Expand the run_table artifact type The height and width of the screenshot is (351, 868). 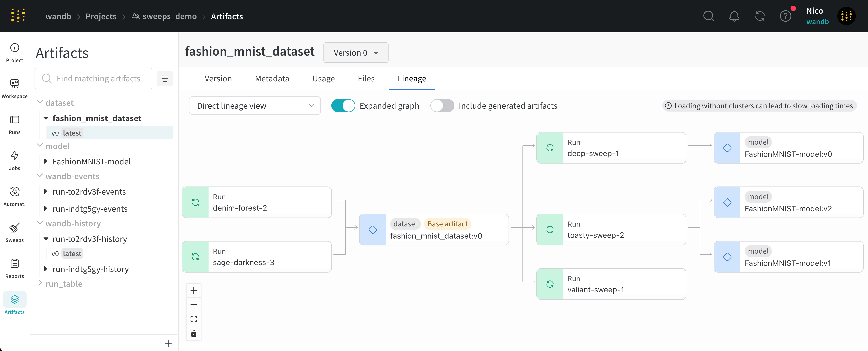point(40,283)
